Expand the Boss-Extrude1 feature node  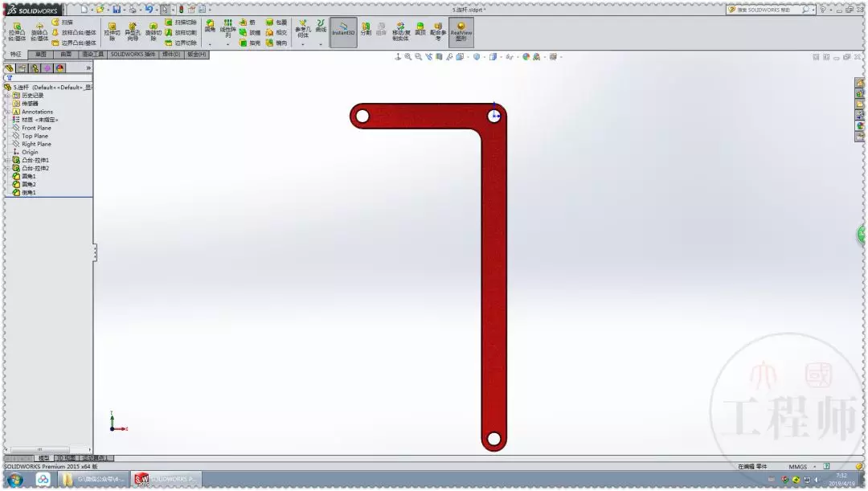(8, 160)
